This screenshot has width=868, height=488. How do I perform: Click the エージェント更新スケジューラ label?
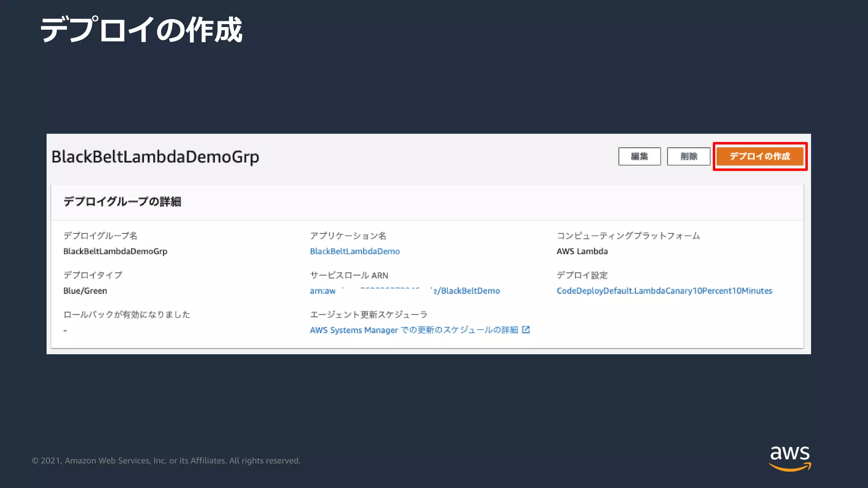click(368, 314)
